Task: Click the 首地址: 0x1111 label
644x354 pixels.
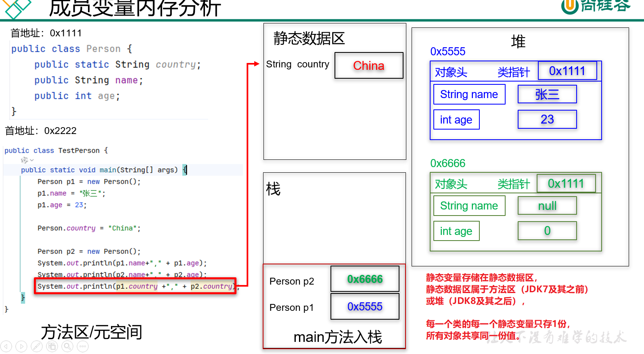Action: coord(46,33)
